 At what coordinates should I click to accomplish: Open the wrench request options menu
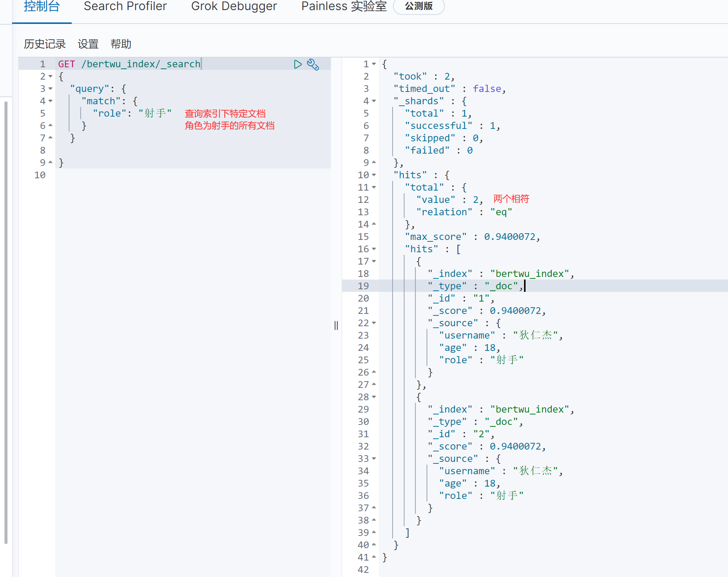pos(313,64)
